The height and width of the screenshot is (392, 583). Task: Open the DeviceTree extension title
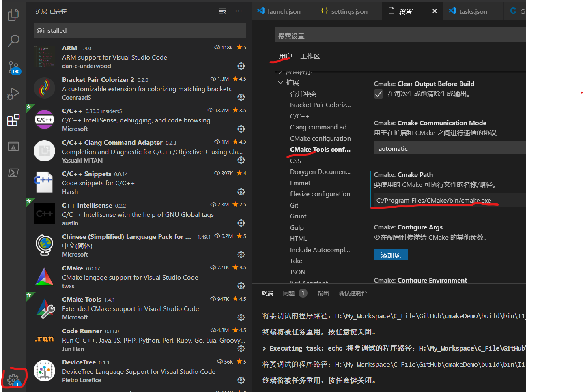79,362
